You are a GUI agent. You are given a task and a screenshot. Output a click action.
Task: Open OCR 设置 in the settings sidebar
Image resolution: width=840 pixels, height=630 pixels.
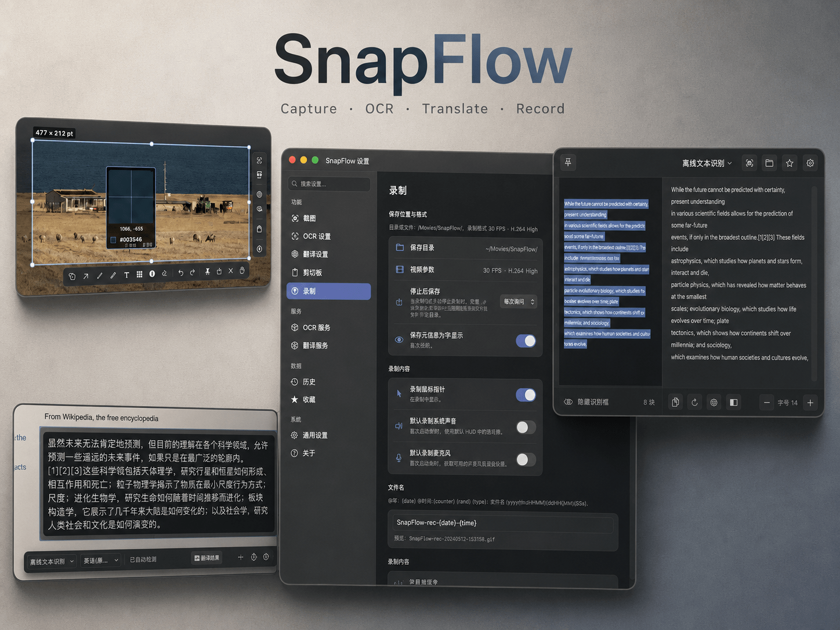point(328,236)
